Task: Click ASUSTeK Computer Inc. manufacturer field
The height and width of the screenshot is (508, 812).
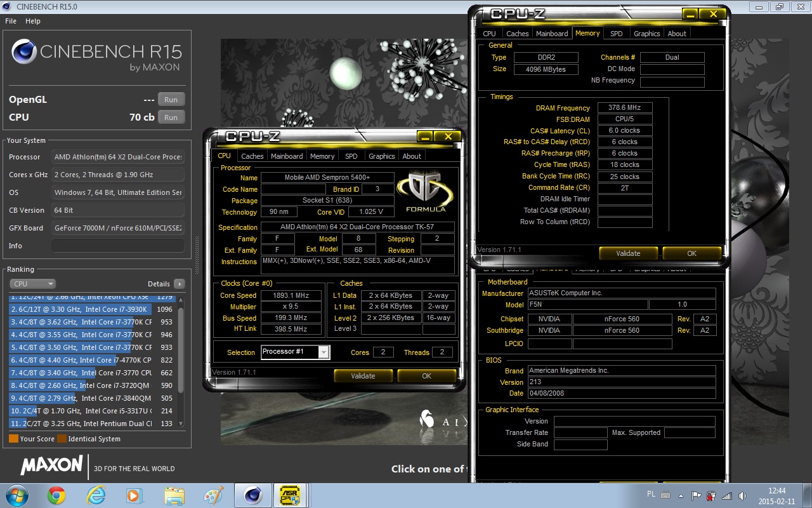Action: (622, 293)
